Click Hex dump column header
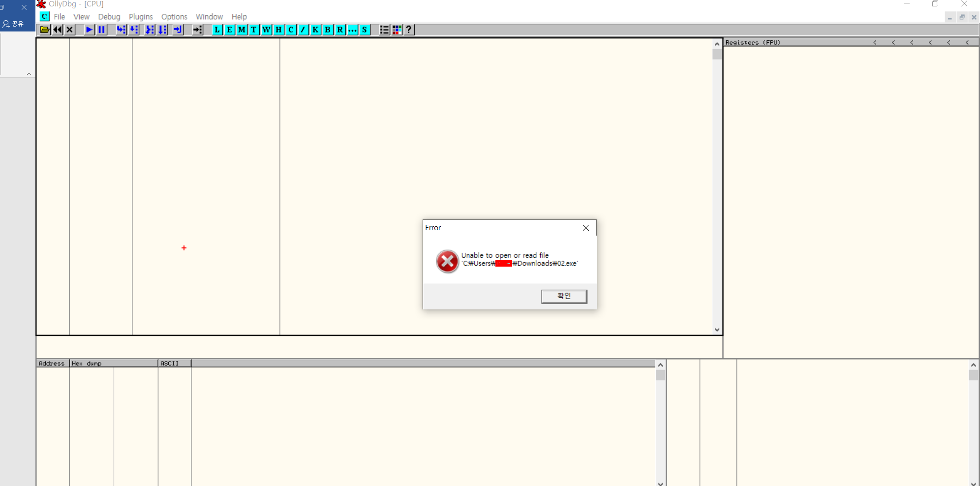The width and height of the screenshot is (980, 486). click(113, 364)
